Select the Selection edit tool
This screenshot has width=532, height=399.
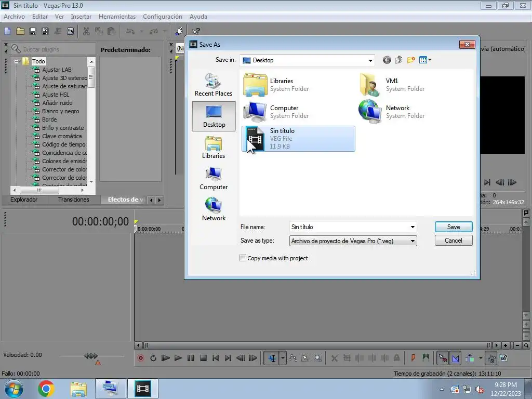pyautogui.click(x=305, y=358)
